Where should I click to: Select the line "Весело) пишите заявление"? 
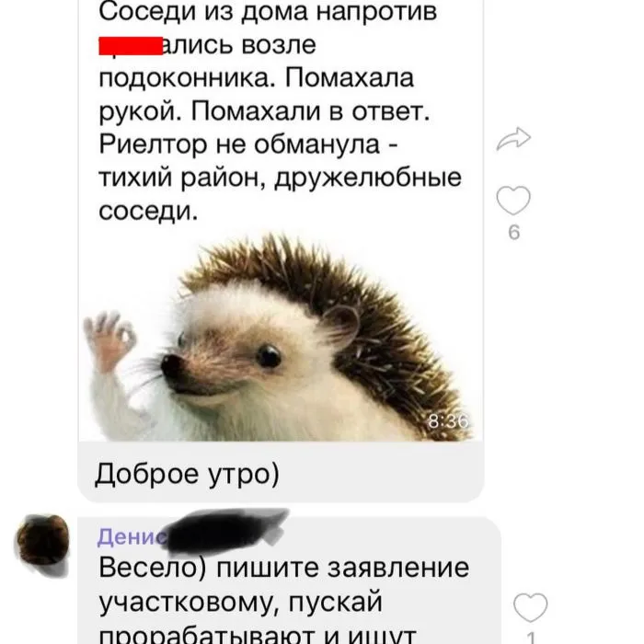point(283,568)
